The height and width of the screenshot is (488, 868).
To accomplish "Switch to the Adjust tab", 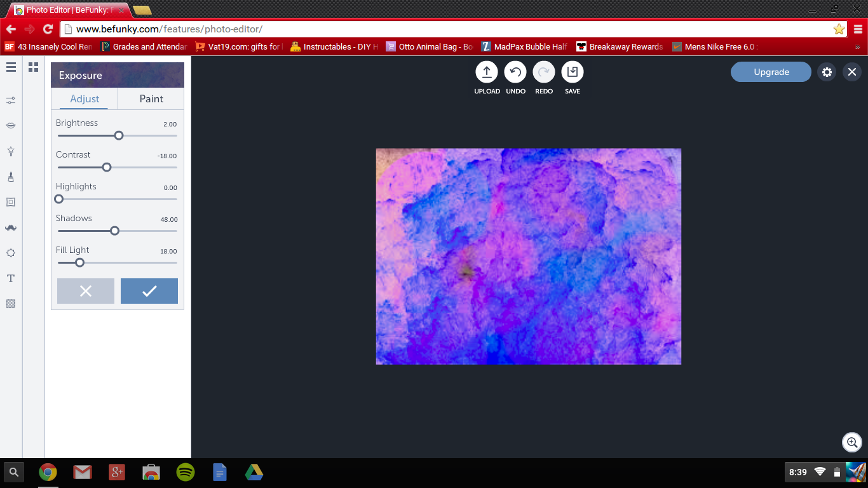I will (x=85, y=98).
